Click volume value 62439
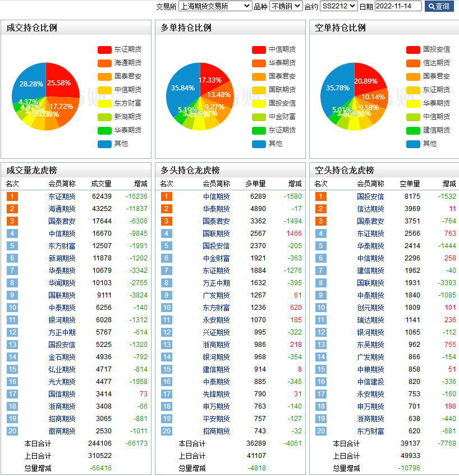Image resolution: width=459 pixels, height=476 pixels. tap(102, 196)
